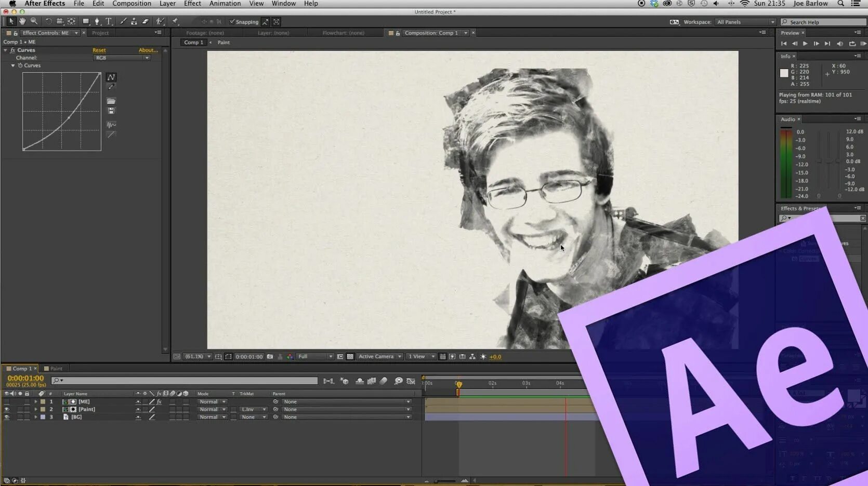
Task: Select the Zoom magnifier tool
Action: point(34,21)
